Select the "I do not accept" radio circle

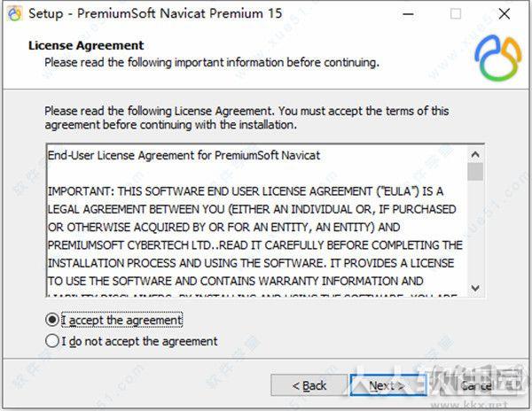point(52,341)
